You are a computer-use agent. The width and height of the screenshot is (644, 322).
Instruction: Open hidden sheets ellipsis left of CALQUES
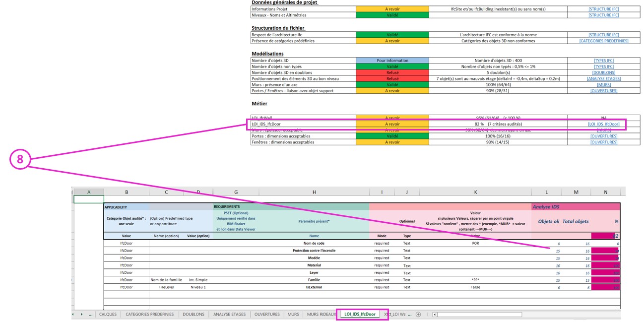(90, 314)
